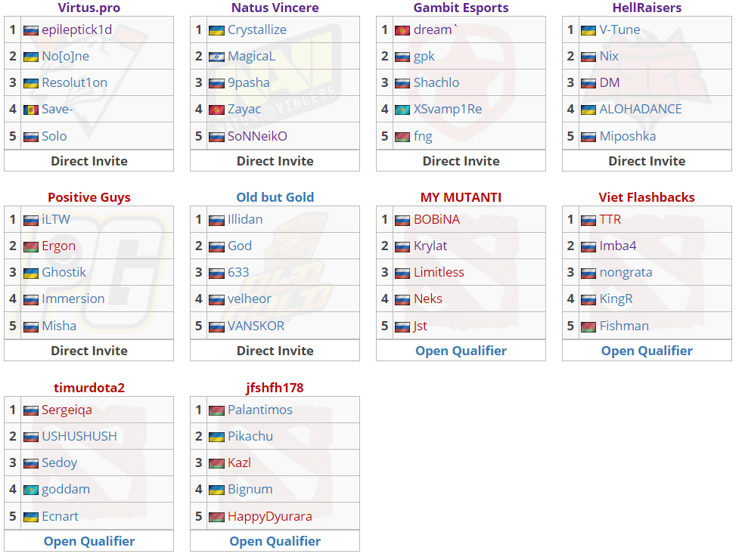The height and width of the screenshot is (560, 742).
Task: Click the Israel flag next to MagicaL
Action: tap(217, 57)
